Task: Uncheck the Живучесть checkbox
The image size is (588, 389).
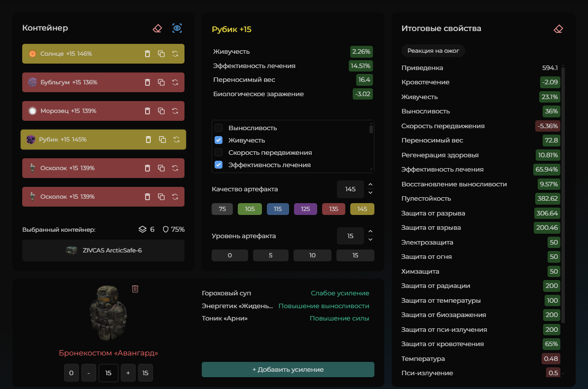Action: [219, 140]
